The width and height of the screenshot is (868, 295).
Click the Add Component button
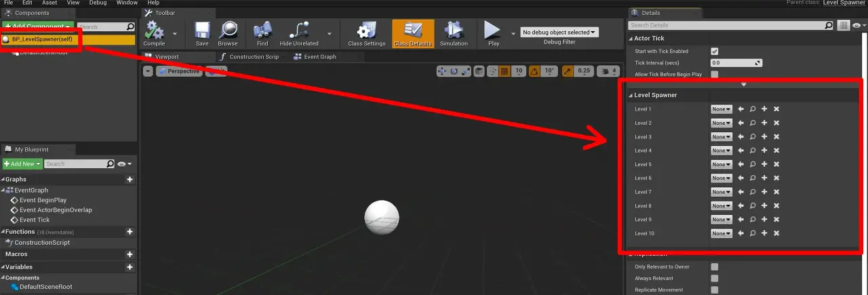[x=38, y=26]
